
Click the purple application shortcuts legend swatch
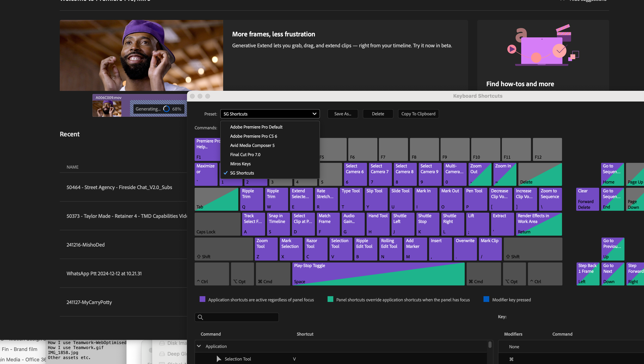(x=202, y=299)
